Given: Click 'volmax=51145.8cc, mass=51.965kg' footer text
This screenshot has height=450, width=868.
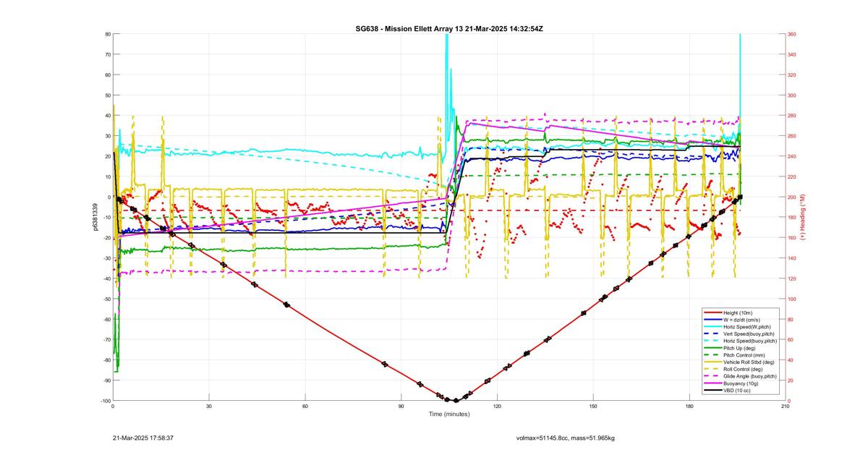Looking at the screenshot, I should tap(566, 438).
